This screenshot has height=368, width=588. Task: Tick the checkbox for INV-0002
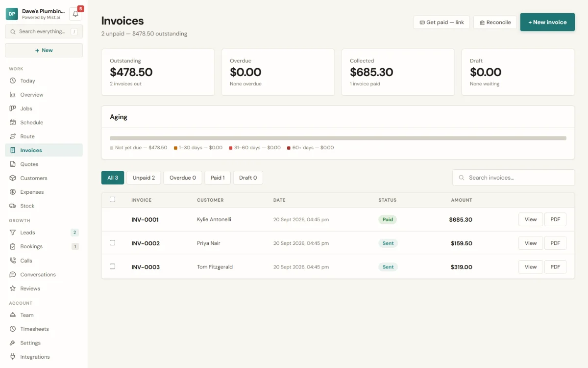pyautogui.click(x=113, y=243)
